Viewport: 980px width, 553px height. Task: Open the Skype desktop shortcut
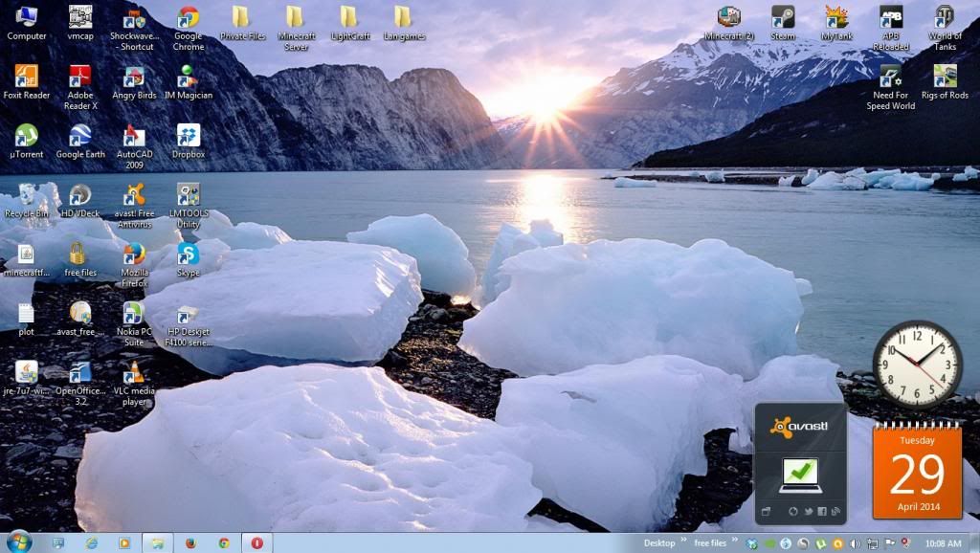tap(189, 255)
